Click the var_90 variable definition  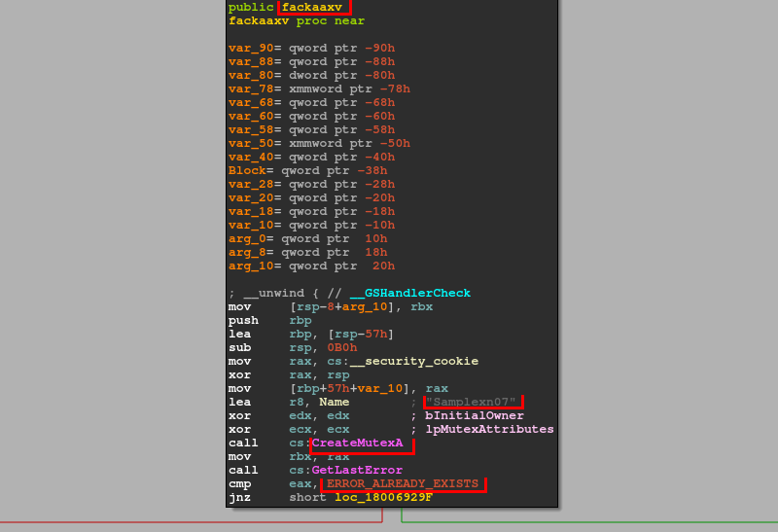311,48
